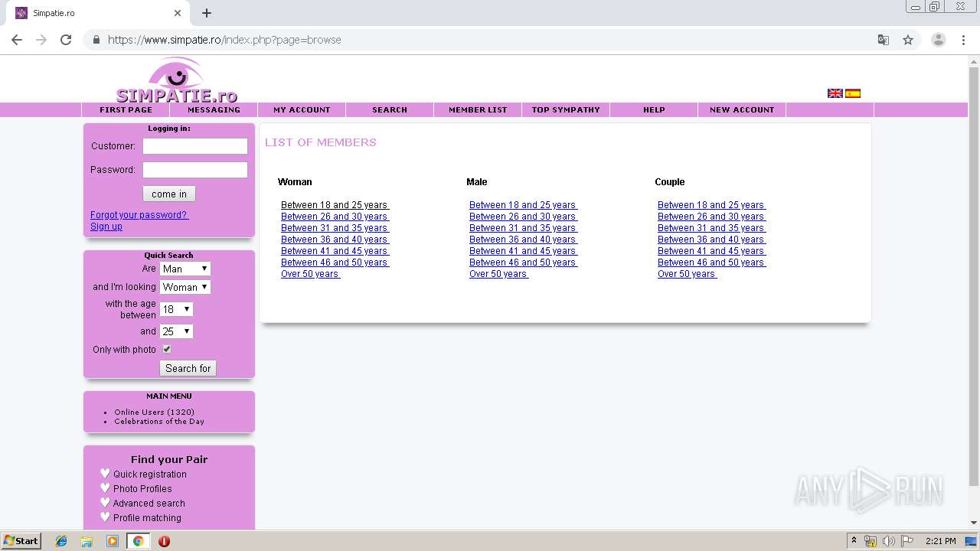Focus the Password input field

(195, 170)
